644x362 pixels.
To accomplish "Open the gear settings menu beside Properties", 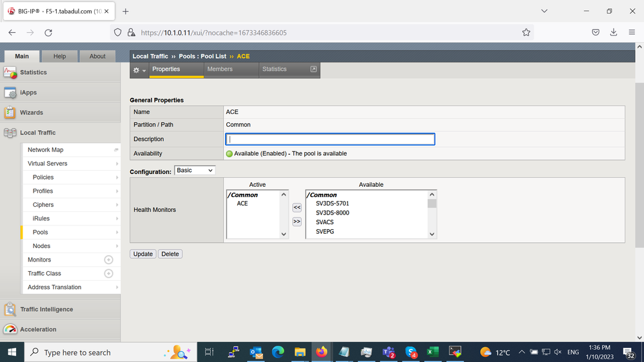I will (139, 70).
